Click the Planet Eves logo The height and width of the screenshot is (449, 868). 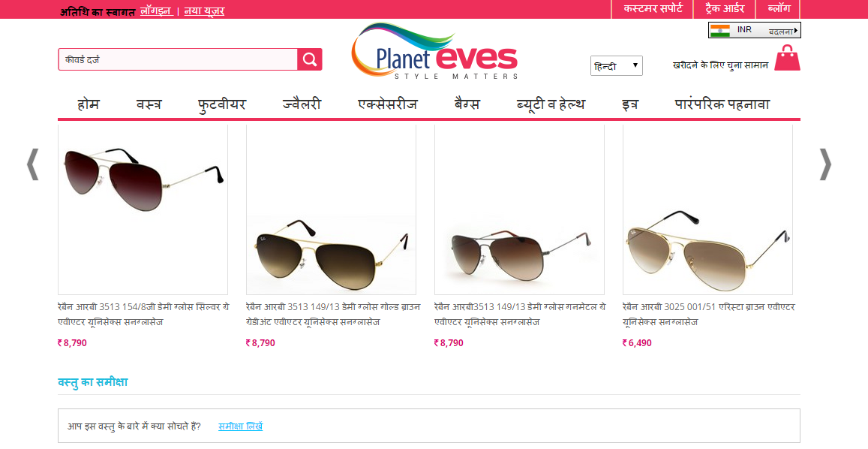[434, 51]
